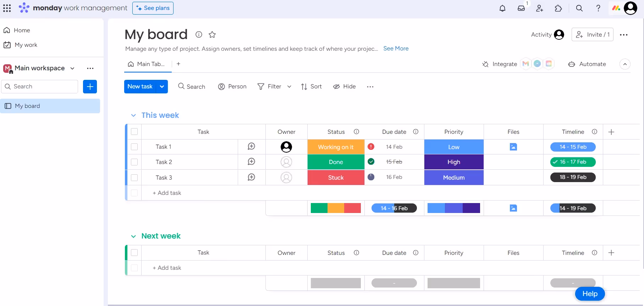The width and height of the screenshot is (644, 306).
Task: Open the apps marketplace puzzle icon
Action: click(558, 8)
